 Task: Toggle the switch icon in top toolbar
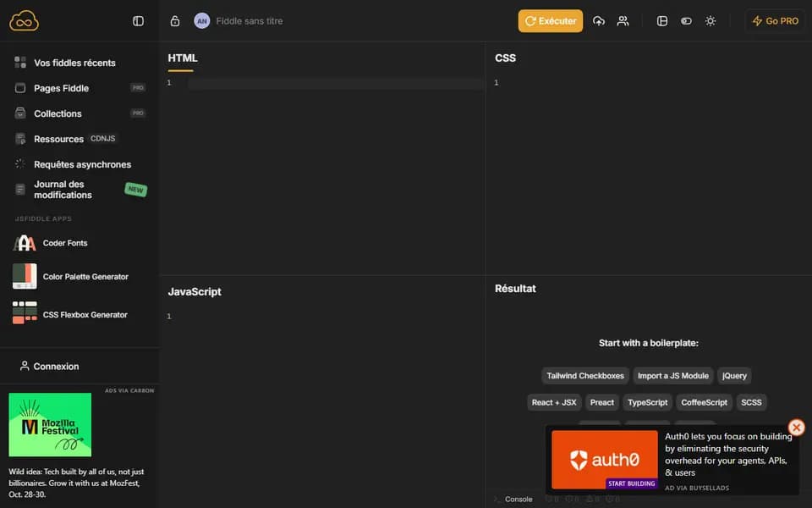686,20
